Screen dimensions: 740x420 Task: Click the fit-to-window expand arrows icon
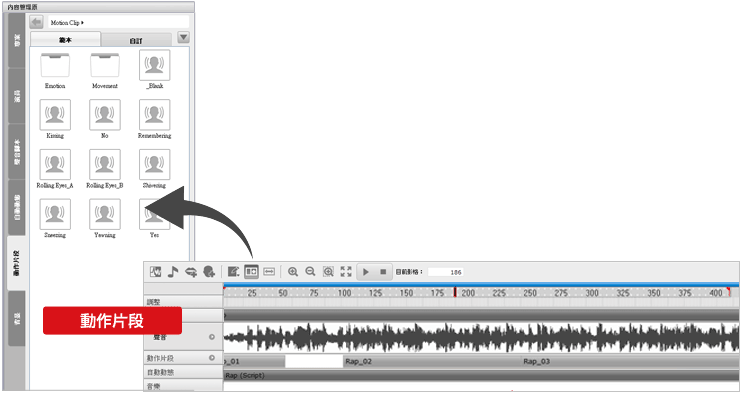[x=346, y=271]
